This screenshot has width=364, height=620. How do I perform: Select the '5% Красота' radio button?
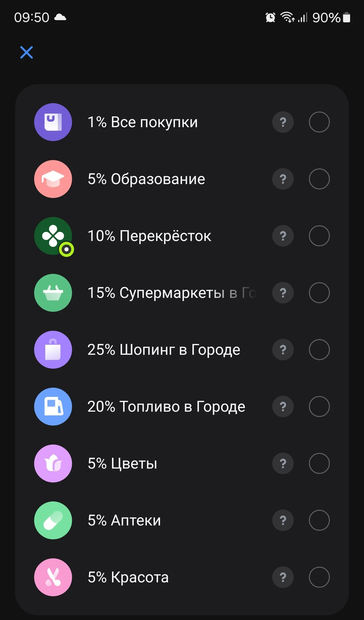pyautogui.click(x=319, y=577)
